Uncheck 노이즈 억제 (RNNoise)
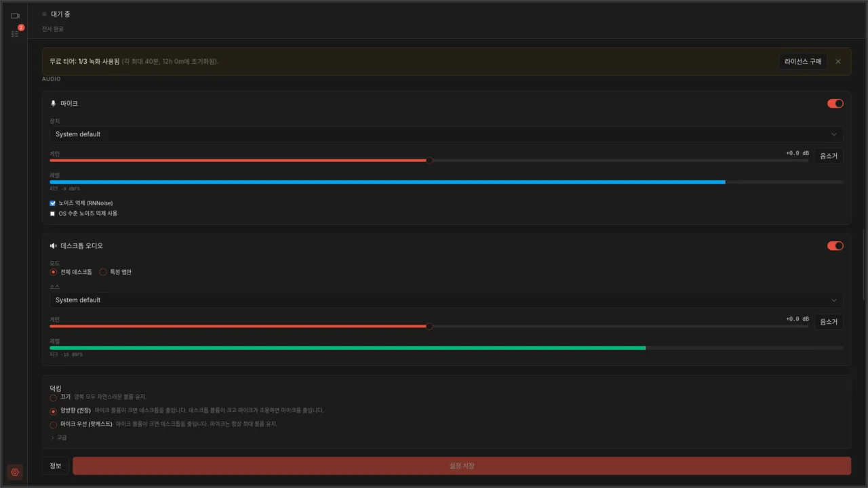 [52, 203]
